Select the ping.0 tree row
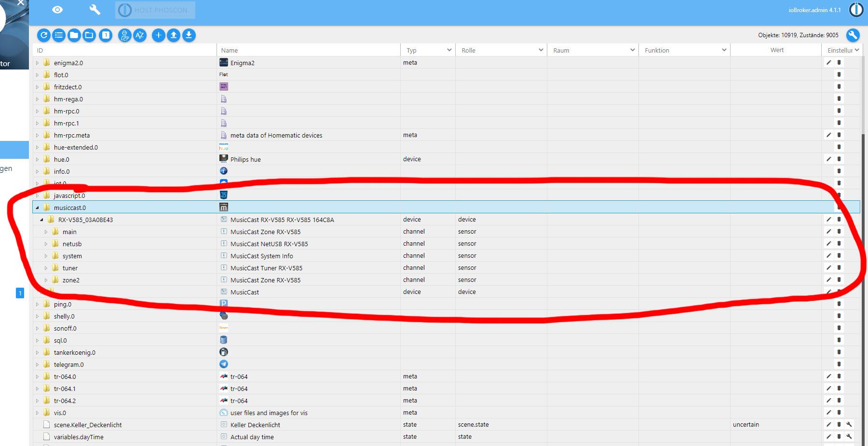This screenshot has width=868, height=446. [x=446, y=304]
